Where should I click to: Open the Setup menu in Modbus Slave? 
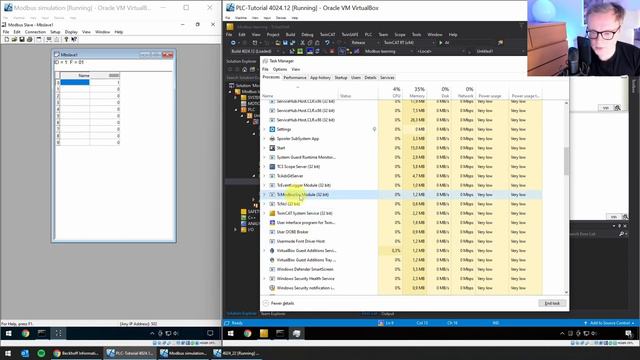point(55,32)
